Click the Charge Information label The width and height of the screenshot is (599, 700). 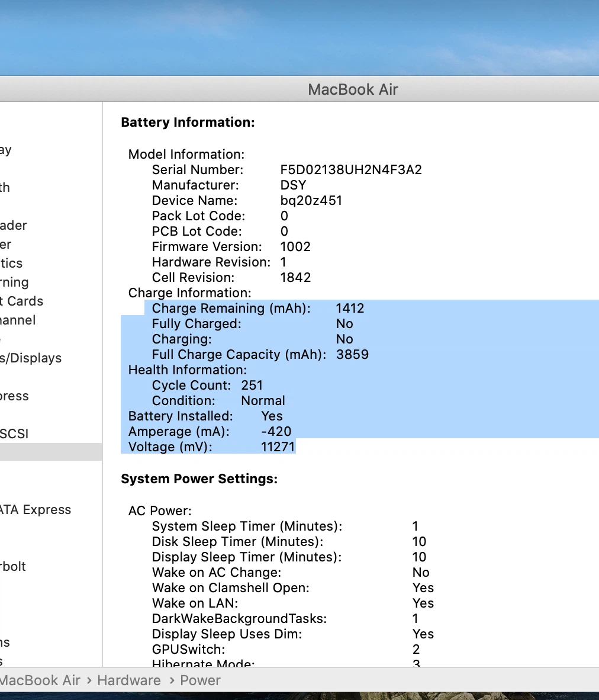coord(189,293)
